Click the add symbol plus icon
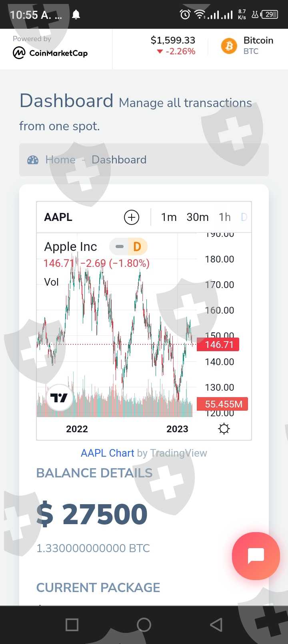The image size is (288, 644). (x=132, y=217)
